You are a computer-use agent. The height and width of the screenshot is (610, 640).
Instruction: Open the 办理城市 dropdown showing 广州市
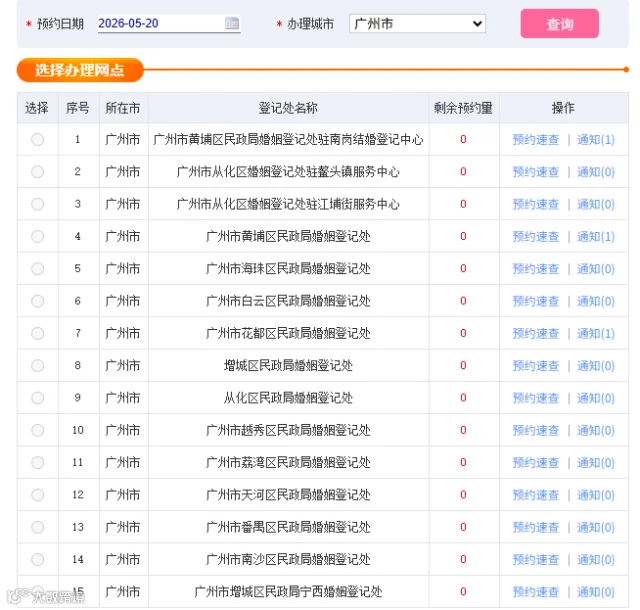pyautogui.click(x=417, y=24)
